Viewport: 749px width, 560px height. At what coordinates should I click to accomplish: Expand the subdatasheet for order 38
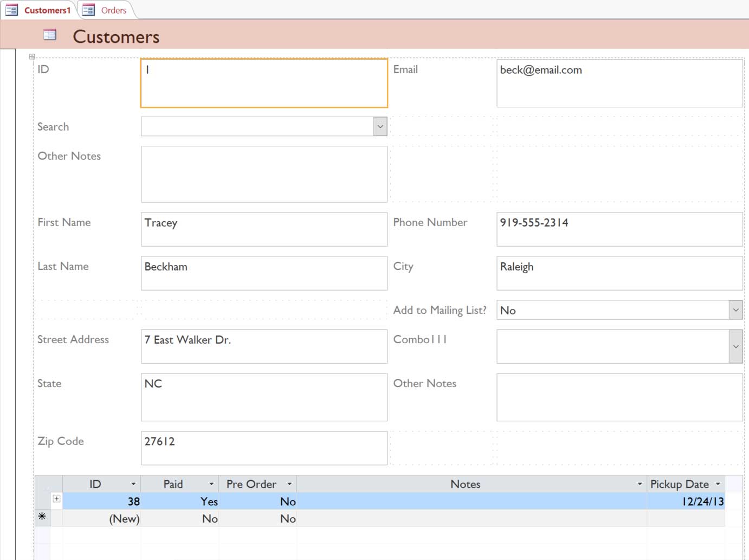tap(56, 499)
